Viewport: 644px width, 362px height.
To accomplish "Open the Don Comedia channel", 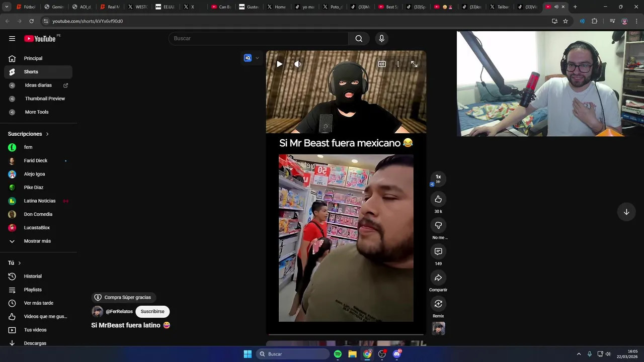I will tap(38, 214).
